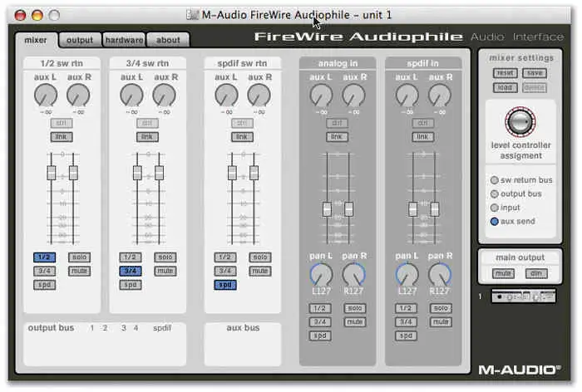Image resolution: width=582 pixels, height=392 pixels.
Task: Toggle link in the 1/2 sw rtn channel
Action: [61, 137]
